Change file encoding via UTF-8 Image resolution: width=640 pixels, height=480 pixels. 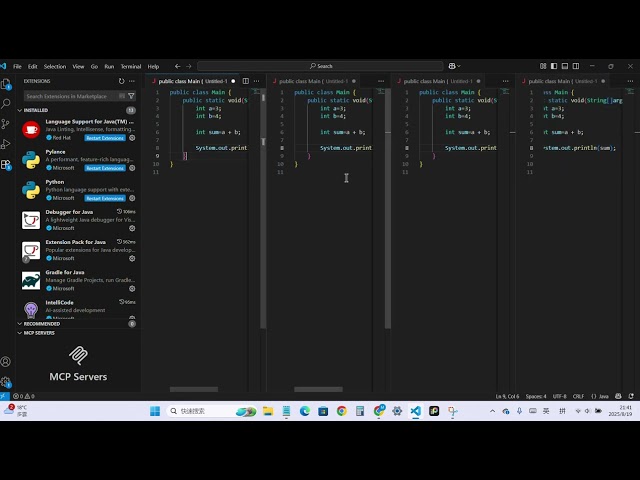560,396
